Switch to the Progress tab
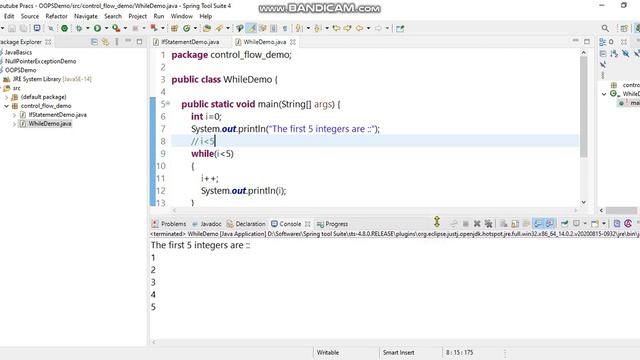640x360 pixels. (x=333, y=224)
